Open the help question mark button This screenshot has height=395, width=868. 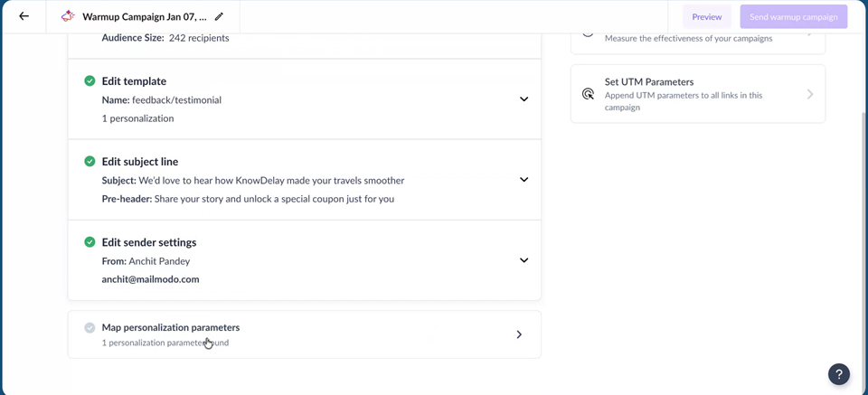pyautogui.click(x=839, y=373)
